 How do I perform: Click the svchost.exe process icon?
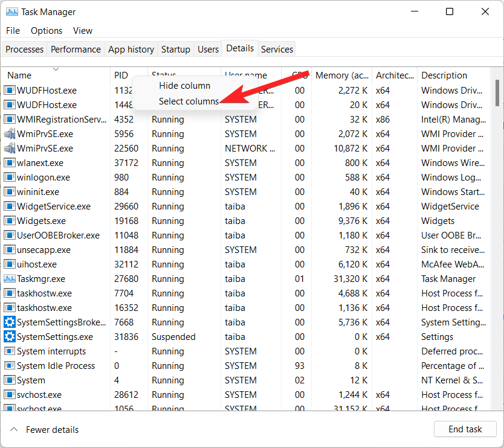pyautogui.click(x=10, y=394)
